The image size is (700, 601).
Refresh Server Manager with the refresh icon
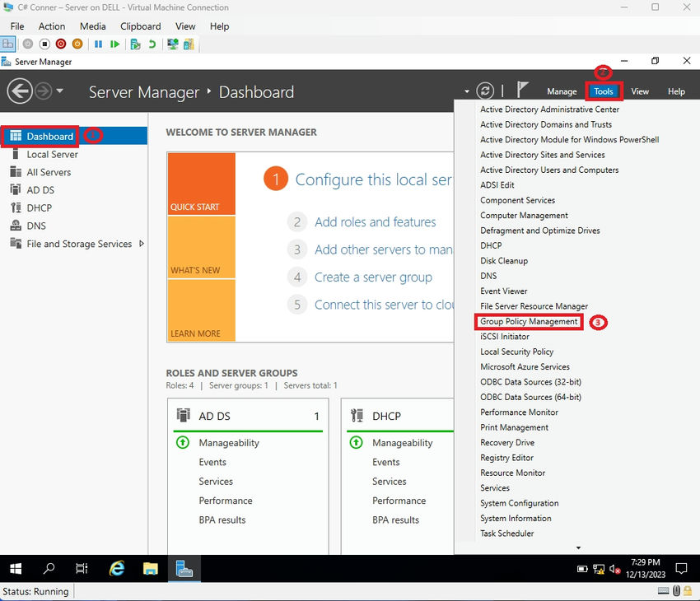pos(485,91)
